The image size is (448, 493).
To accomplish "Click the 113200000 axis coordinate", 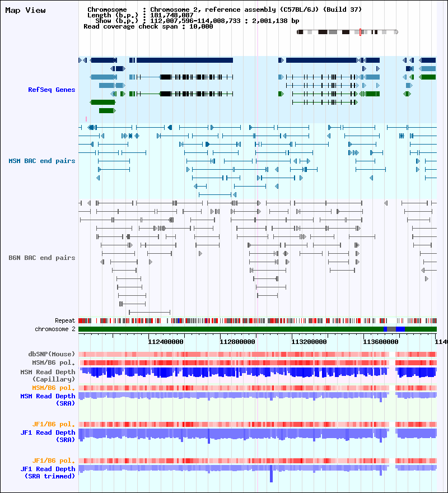I will pos(309,341).
